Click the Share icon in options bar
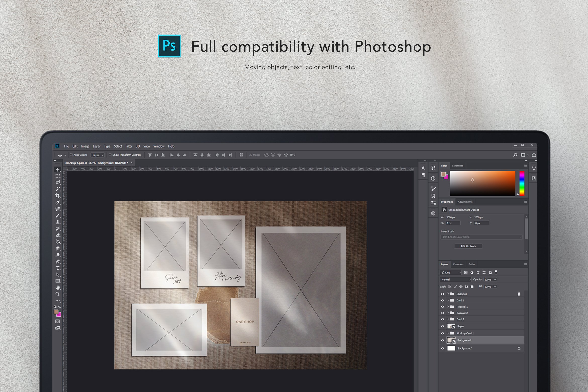 tap(534, 155)
